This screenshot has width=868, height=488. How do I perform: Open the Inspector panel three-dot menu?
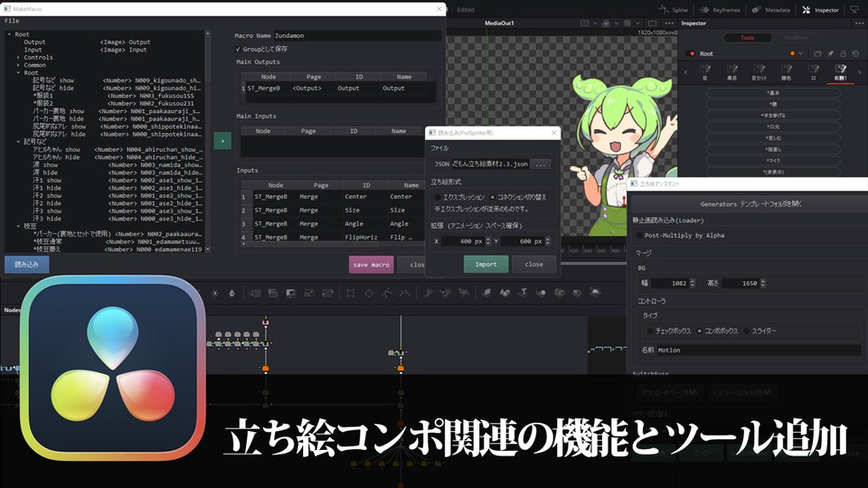click(859, 23)
